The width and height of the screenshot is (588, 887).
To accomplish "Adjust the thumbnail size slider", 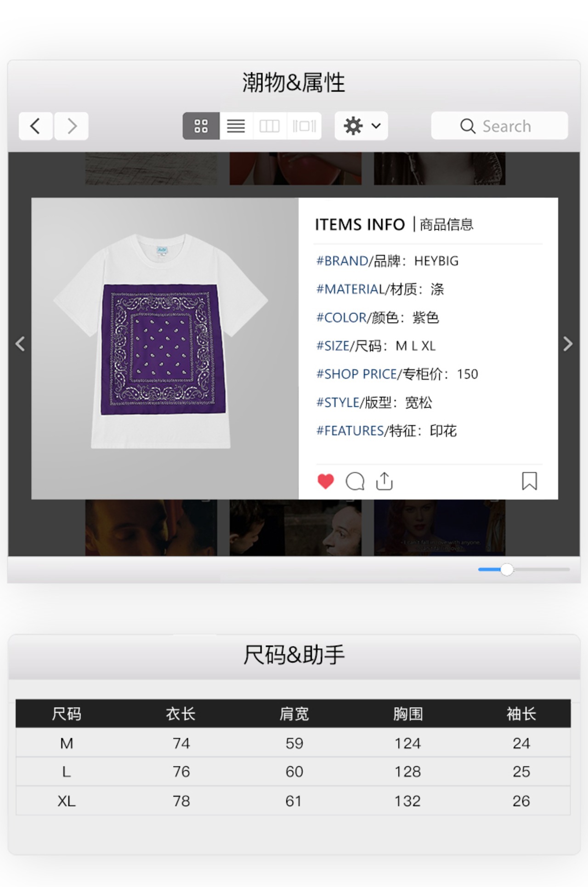I will [507, 569].
